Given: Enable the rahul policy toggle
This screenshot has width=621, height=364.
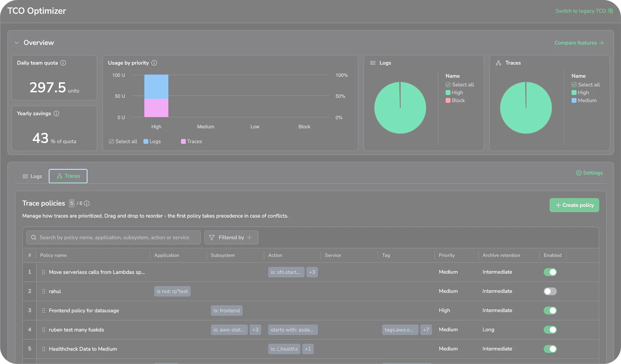Looking at the screenshot, I should [550, 291].
